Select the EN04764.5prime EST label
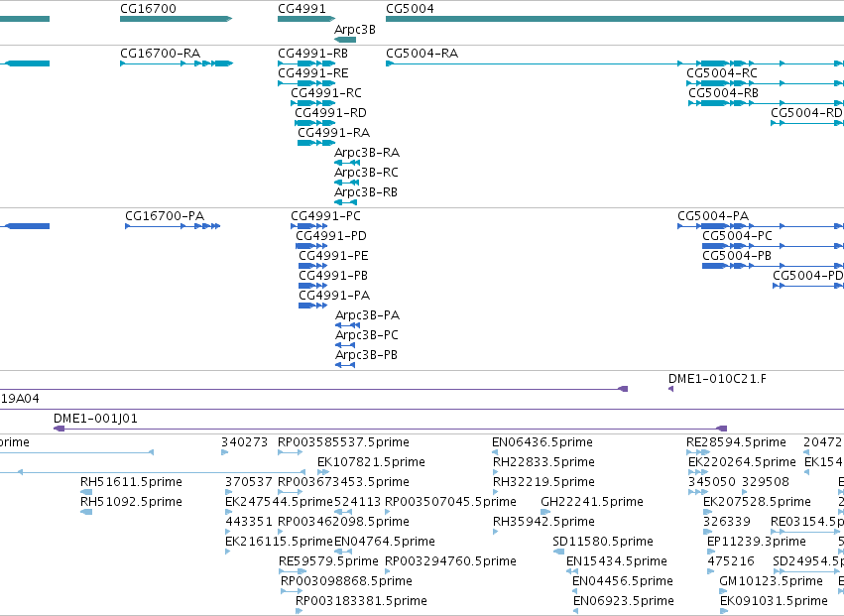Screen dimensions: 844x616 (x=385, y=542)
